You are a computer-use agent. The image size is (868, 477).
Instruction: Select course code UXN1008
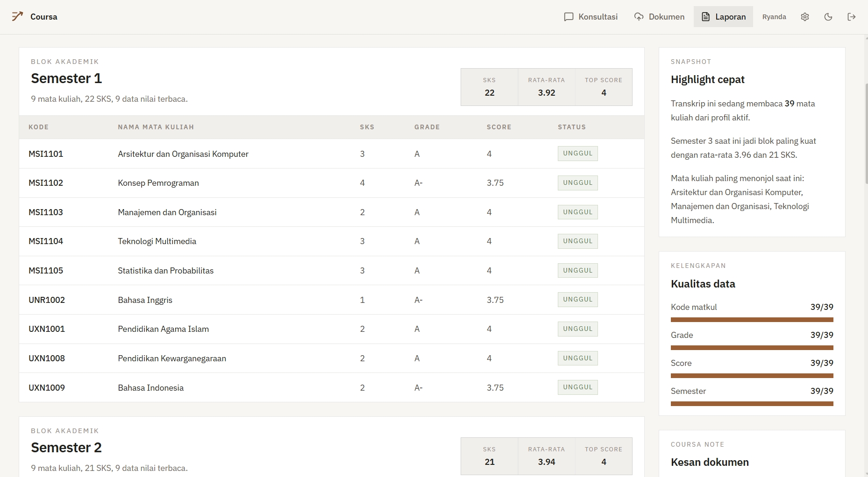47,358
